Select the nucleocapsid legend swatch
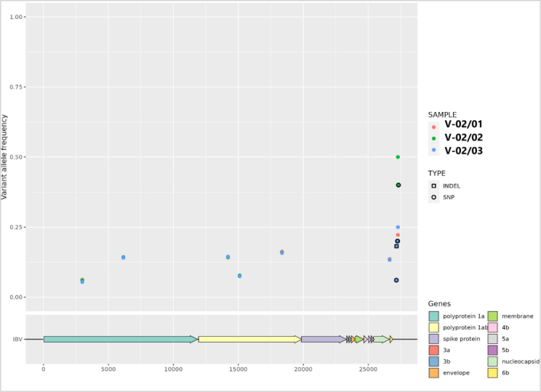Viewport: 541px width, 392px height. point(492,361)
